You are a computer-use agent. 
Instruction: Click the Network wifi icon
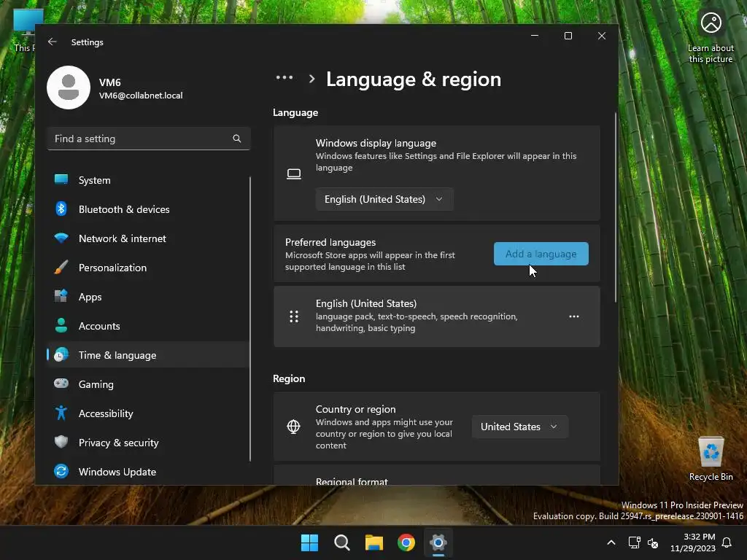point(61,238)
